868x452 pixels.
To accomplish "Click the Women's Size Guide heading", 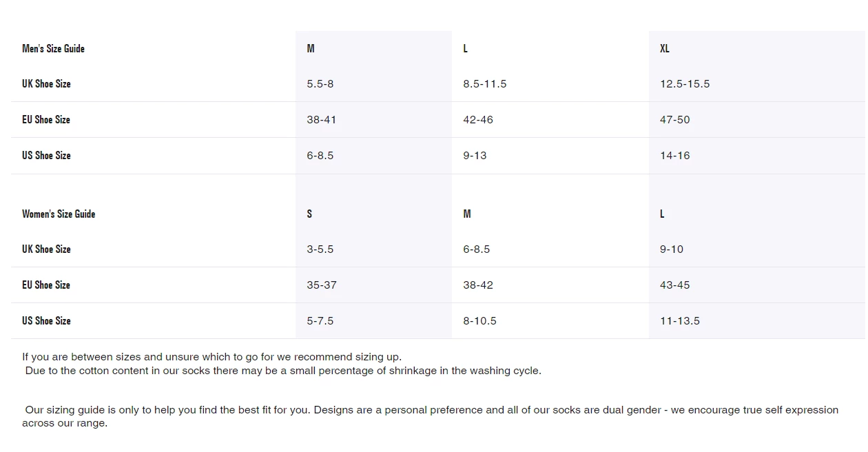I will coord(59,214).
